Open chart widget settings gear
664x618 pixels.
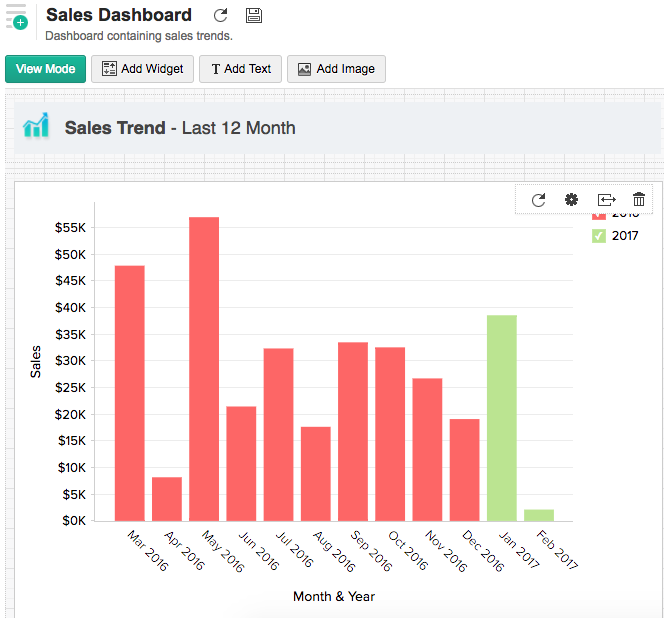coord(571,200)
